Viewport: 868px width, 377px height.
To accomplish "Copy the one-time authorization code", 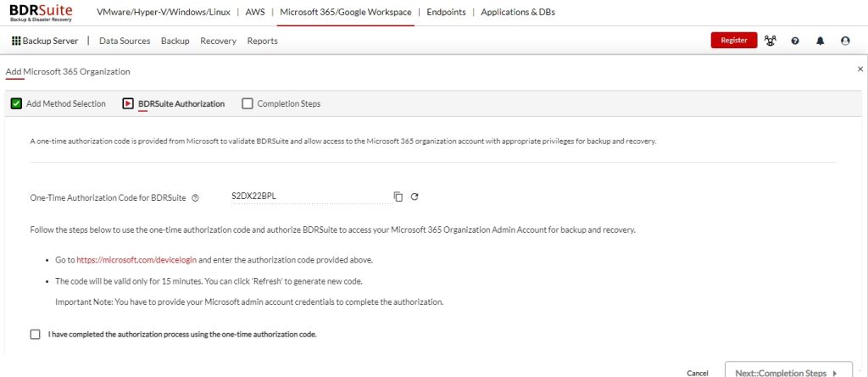I will point(398,197).
